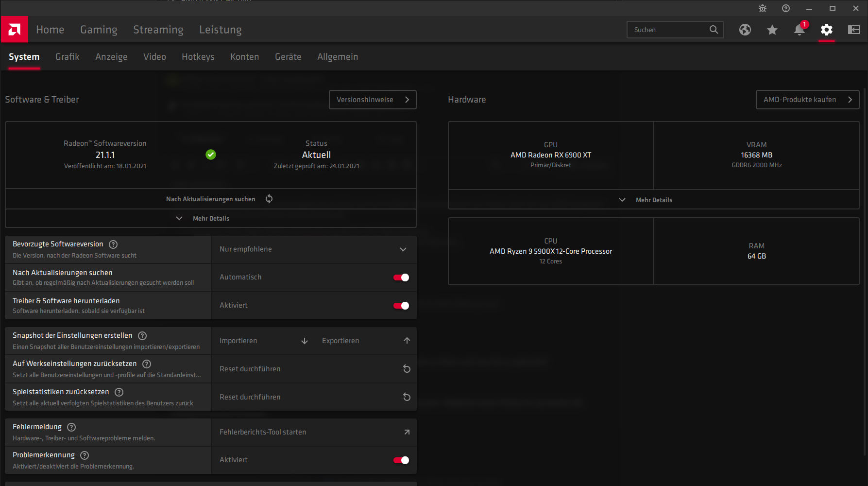
Task: Open the Konten settings tab
Action: (245, 57)
